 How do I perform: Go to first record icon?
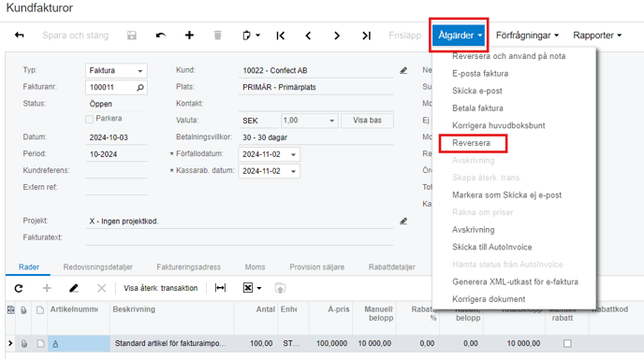click(281, 36)
